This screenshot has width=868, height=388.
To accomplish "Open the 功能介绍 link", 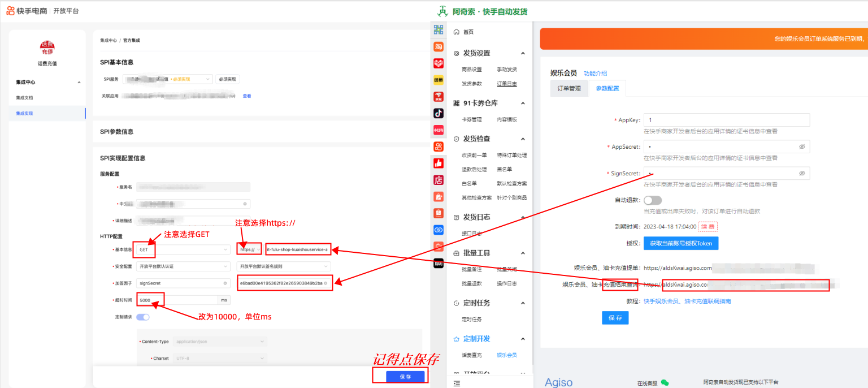I will (596, 73).
